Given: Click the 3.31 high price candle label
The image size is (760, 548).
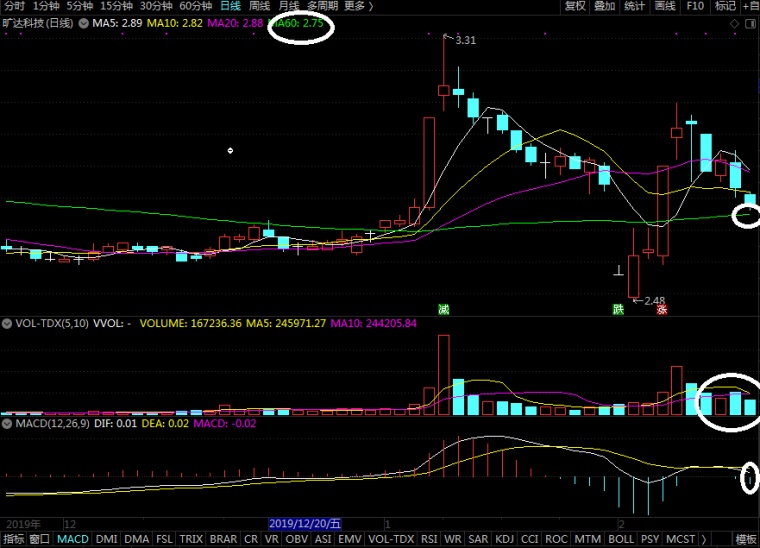Looking at the screenshot, I should point(464,40).
